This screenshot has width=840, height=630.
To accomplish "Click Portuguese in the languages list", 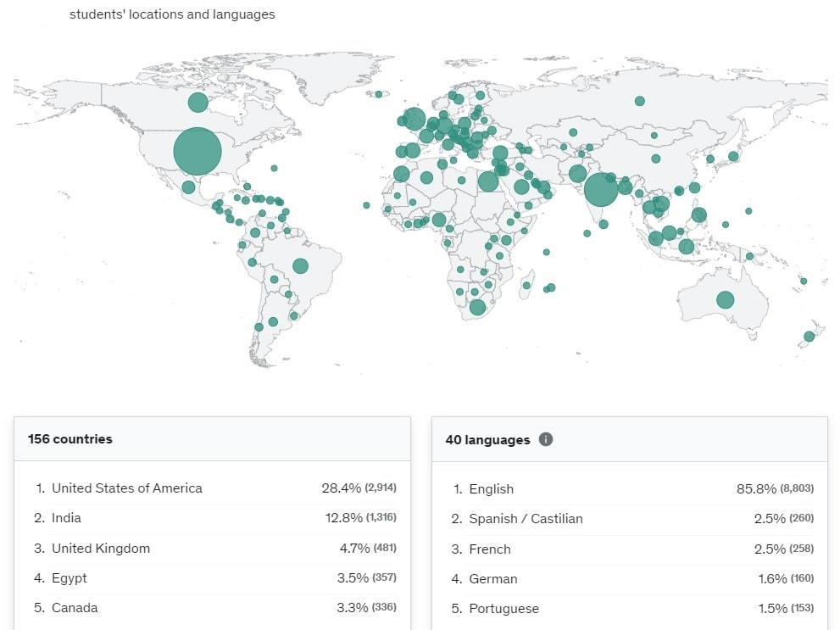I will click(x=503, y=608).
